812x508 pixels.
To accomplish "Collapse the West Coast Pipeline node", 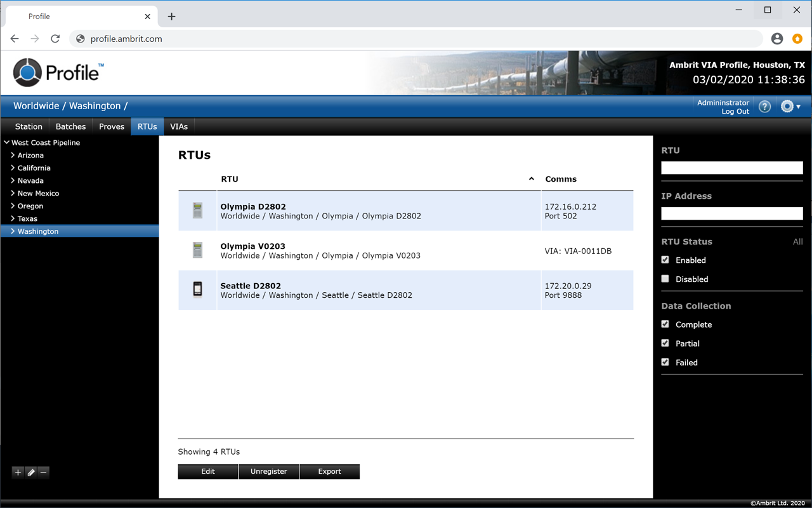I will pos(7,143).
